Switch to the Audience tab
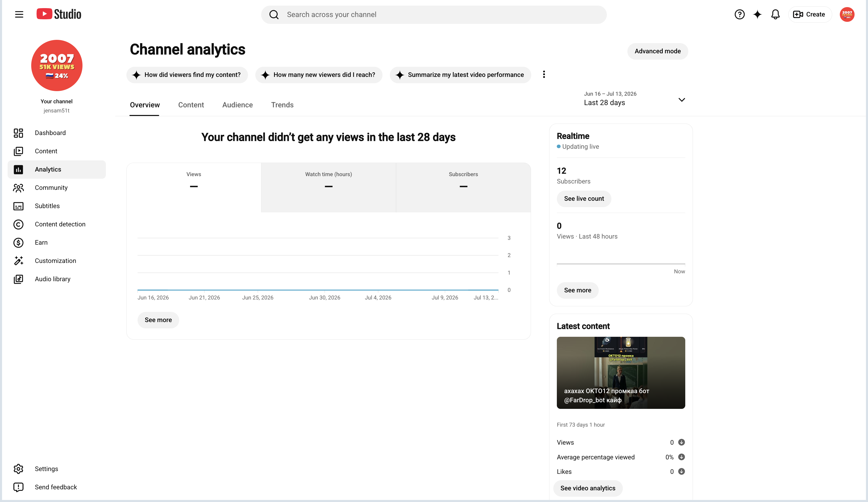Screen dimensions: 868x502 237,105
